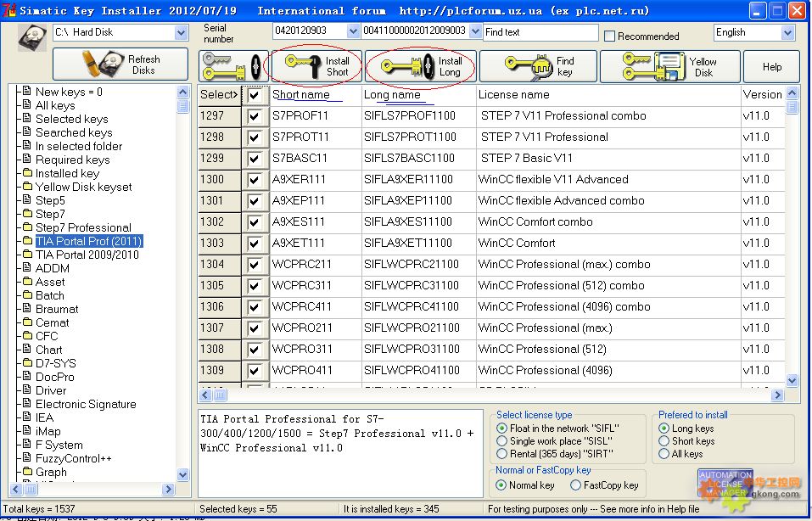Toggle the select-all header checkbox
Screen dimensions: 812x521
pyautogui.click(x=255, y=95)
